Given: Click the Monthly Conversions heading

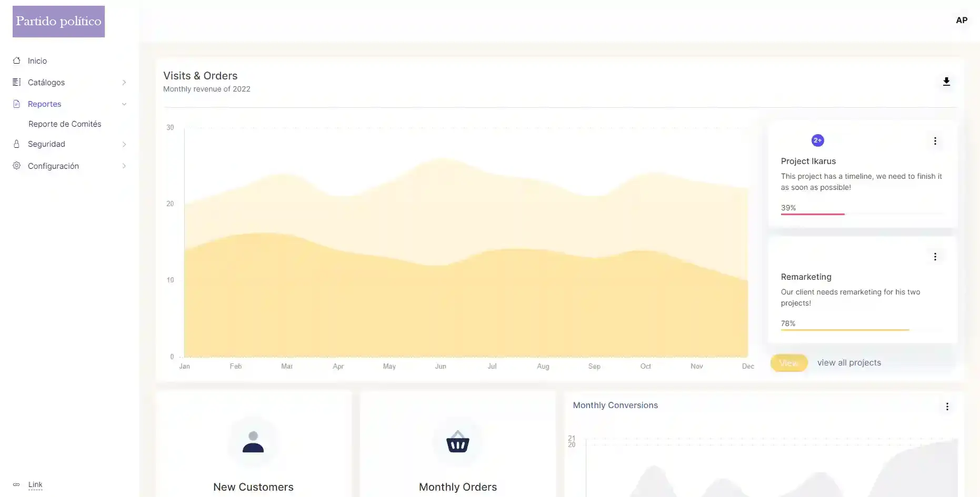Looking at the screenshot, I should click(x=615, y=405).
